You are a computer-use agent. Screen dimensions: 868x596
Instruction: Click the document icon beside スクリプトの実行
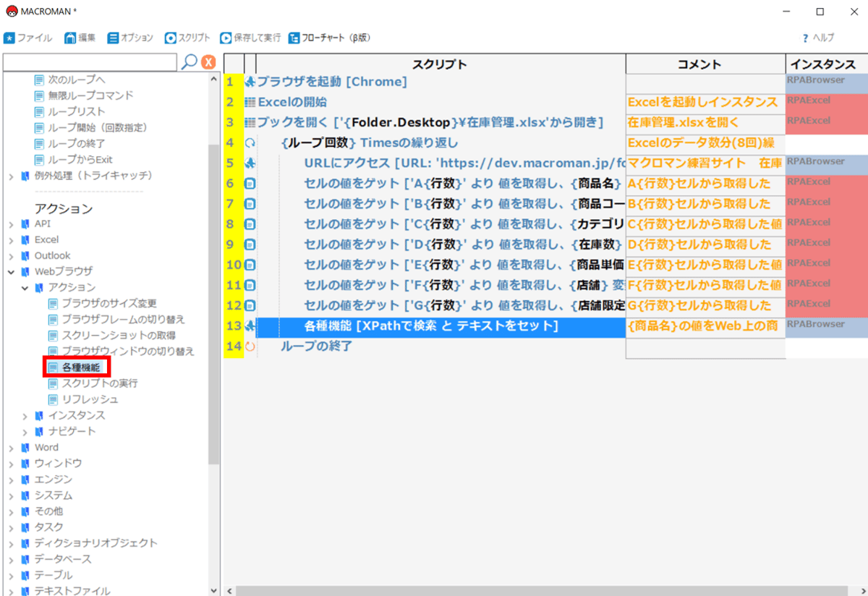coord(53,383)
